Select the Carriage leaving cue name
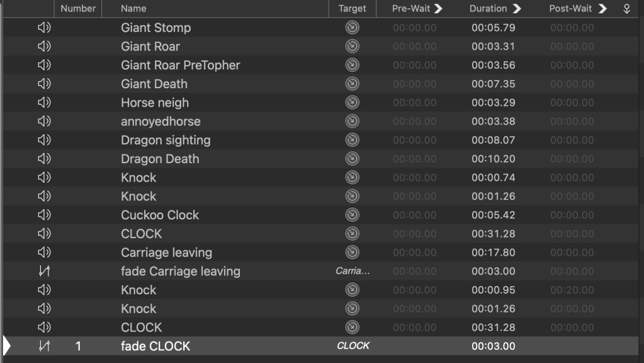The height and width of the screenshot is (363, 644). pos(166,253)
